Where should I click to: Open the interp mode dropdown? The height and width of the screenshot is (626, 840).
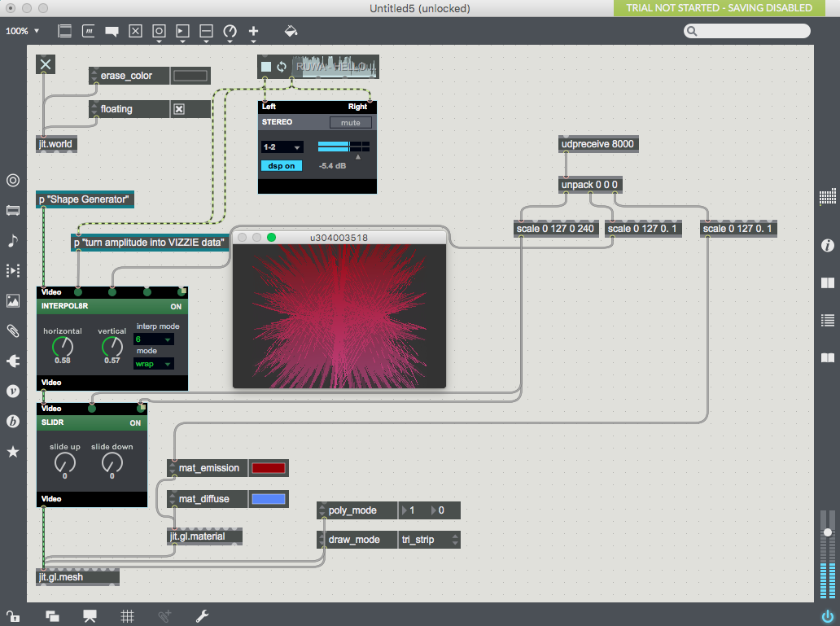point(154,339)
